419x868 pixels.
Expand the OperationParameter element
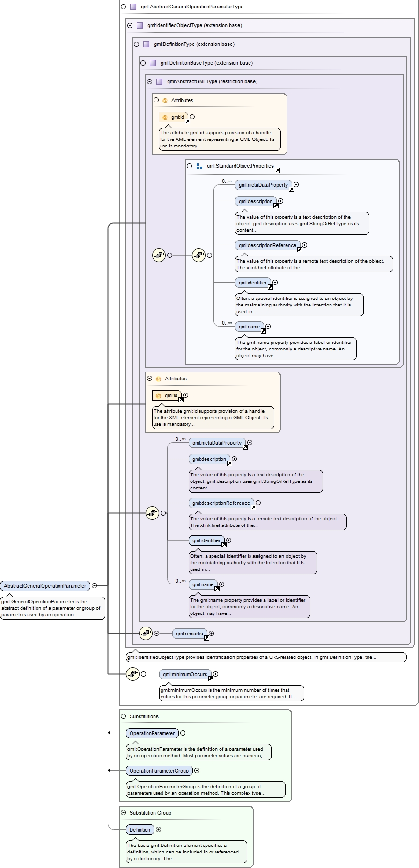(x=183, y=733)
